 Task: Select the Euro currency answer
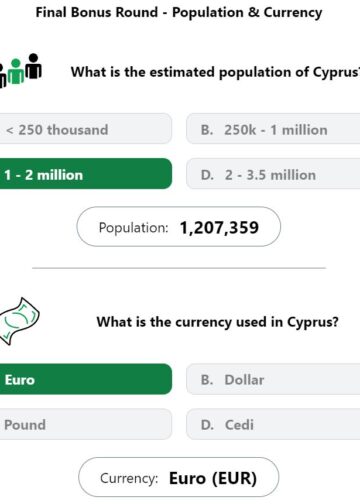point(86,379)
